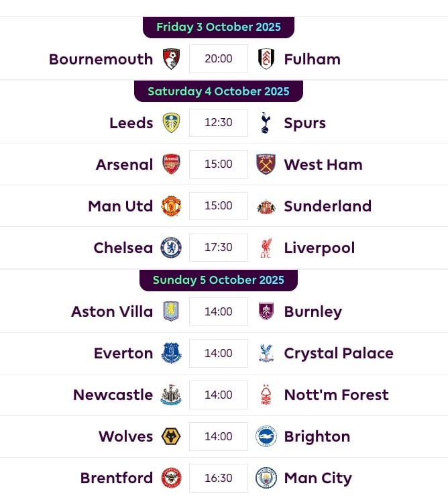Select the Nott'm Forest tree crest
448x498 pixels.
click(266, 395)
